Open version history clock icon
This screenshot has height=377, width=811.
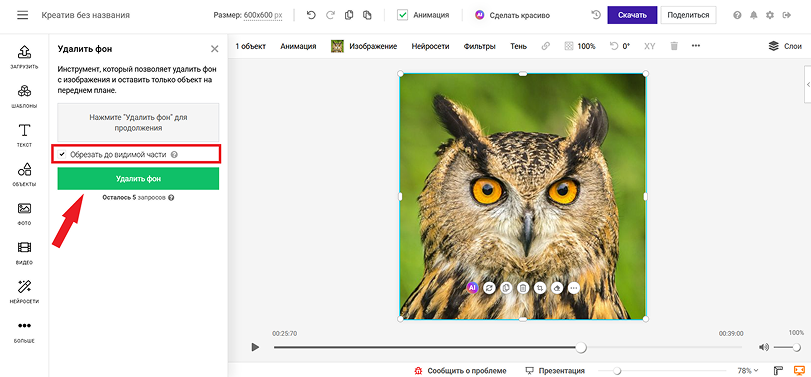click(x=596, y=15)
